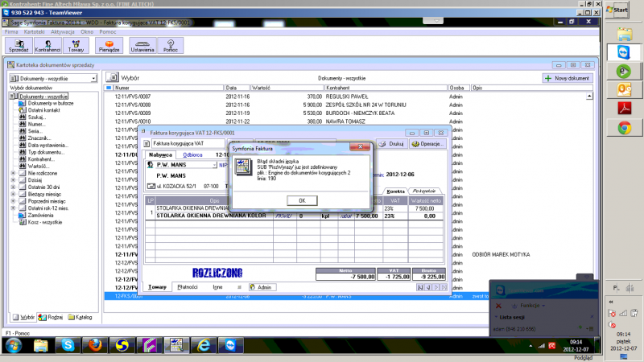Viewport: 644px width, 362px height.
Task: Expand the Bieżący miesiąc node
Action: point(13,194)
